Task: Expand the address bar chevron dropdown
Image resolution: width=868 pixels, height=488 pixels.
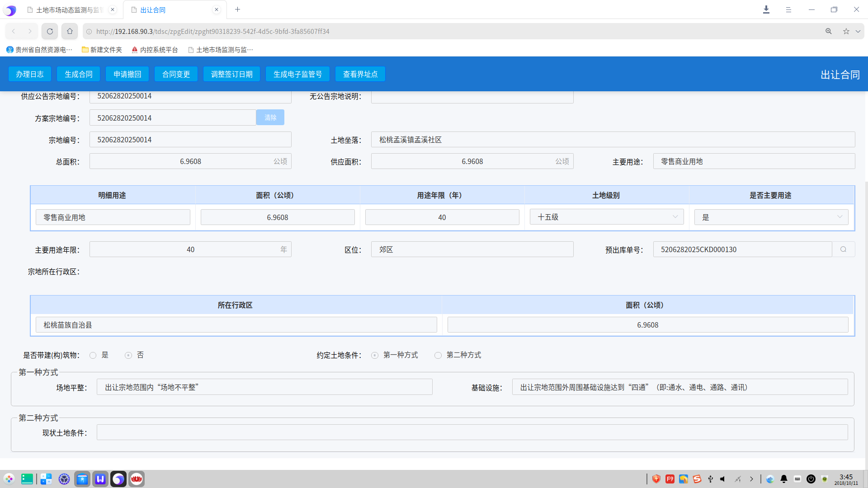Action: coord(858,31)
